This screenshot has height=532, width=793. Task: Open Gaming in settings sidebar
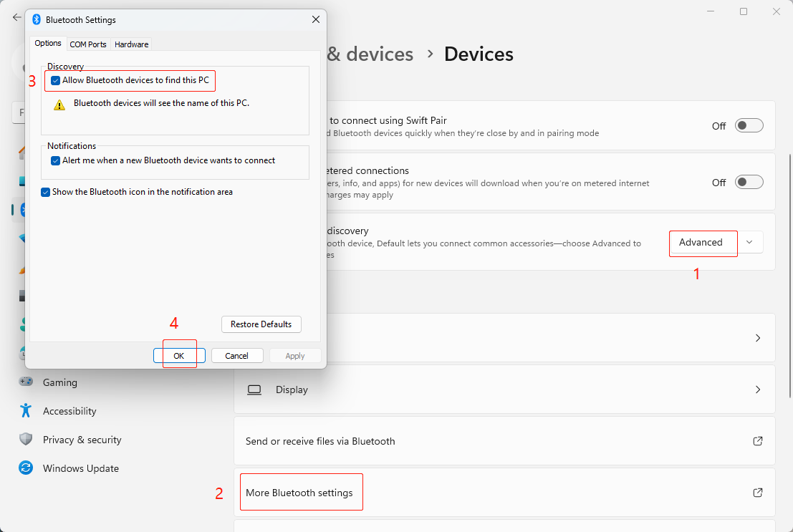[x=60, y=382]
